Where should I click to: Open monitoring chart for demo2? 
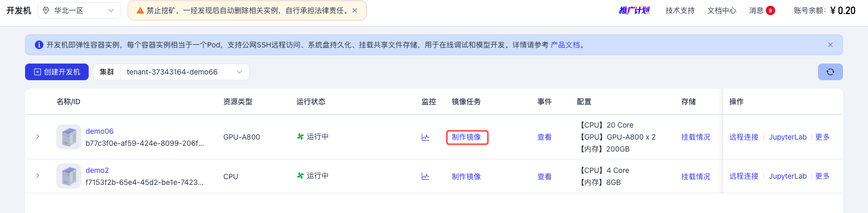coord(425,177)
